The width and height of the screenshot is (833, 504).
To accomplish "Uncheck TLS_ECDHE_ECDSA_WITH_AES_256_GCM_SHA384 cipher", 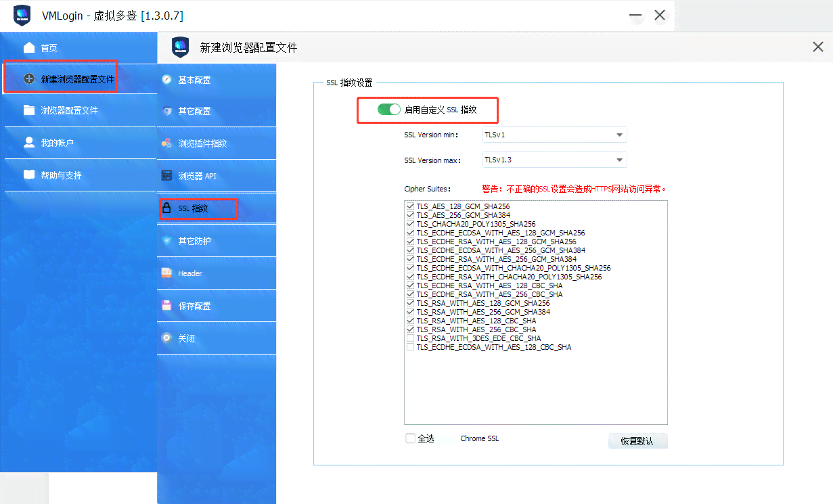I will 410,250.
